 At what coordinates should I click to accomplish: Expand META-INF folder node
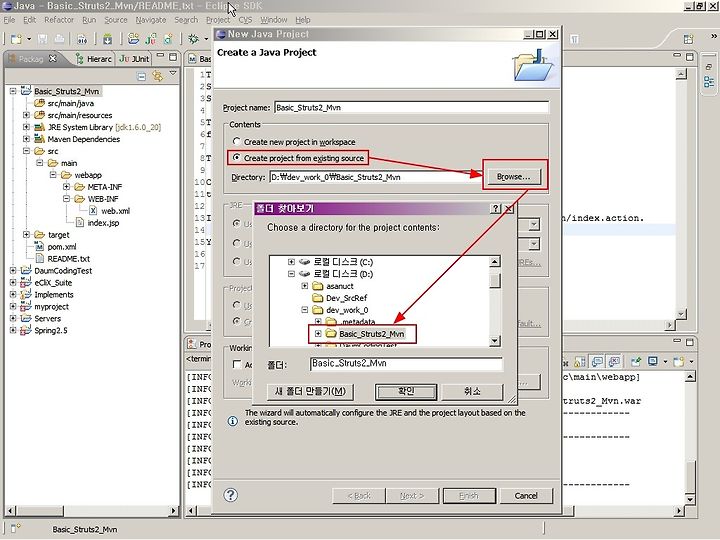point(67,186)
